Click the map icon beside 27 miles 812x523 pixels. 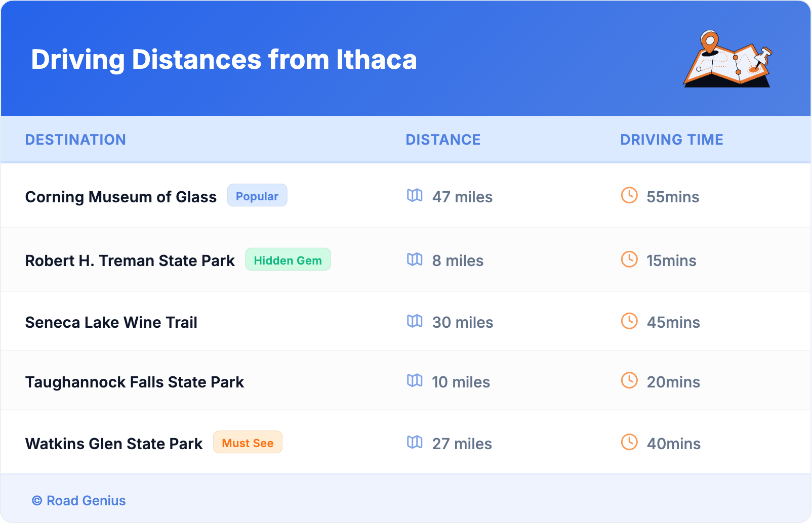[415, 442]
